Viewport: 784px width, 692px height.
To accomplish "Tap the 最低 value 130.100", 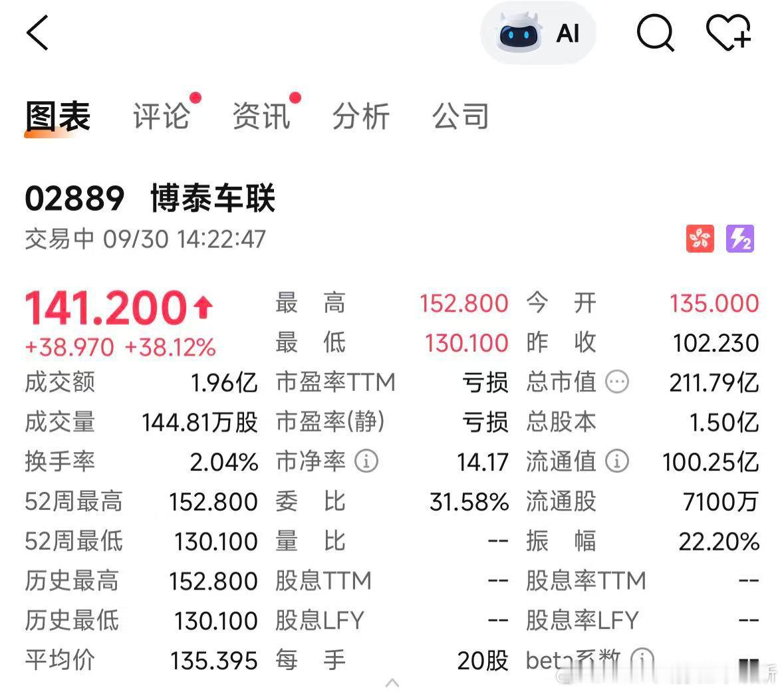I will [467, 343].
